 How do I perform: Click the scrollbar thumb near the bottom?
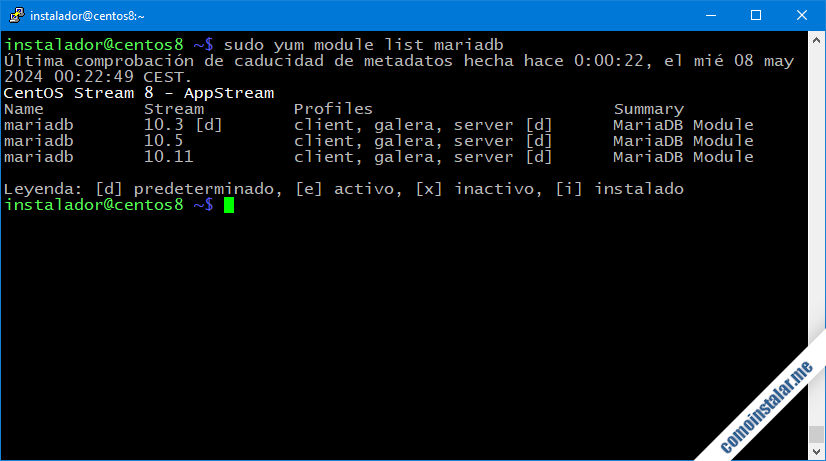point(816,435)
